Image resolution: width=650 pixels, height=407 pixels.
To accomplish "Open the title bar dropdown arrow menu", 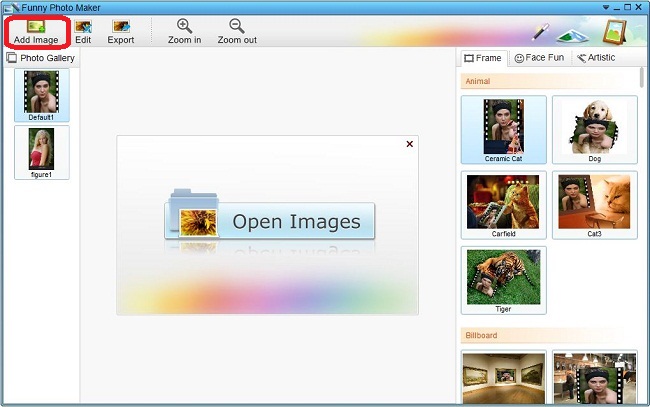I will tap(606, 7).
